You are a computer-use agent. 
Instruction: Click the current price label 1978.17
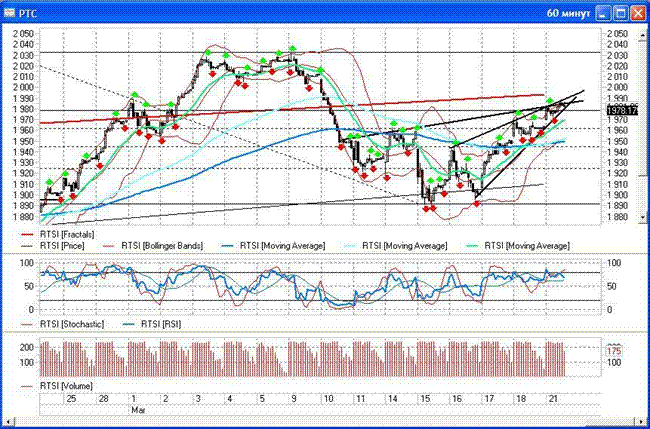[x=621, y=110]
